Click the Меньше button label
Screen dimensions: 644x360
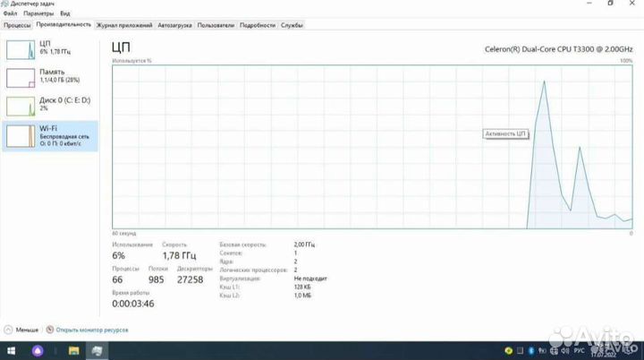point(27,330)
